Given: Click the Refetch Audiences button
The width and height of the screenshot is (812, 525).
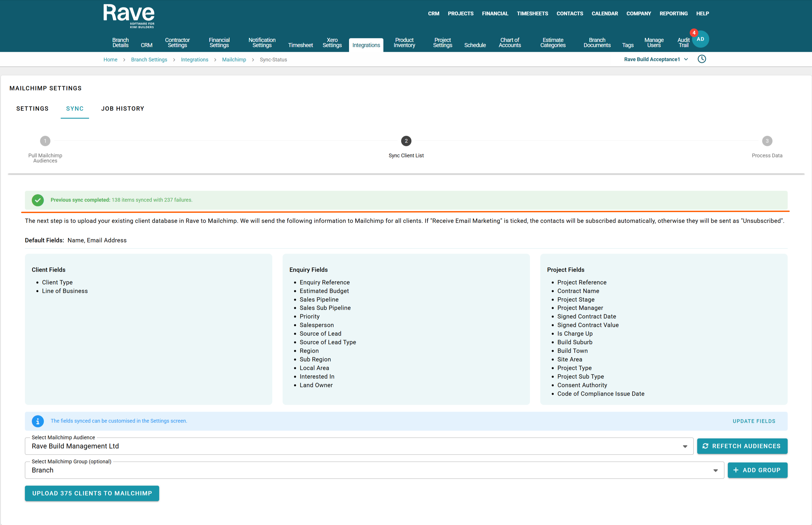Looking at the screenshot, I should pyautogui.click(x=742, y=446).
